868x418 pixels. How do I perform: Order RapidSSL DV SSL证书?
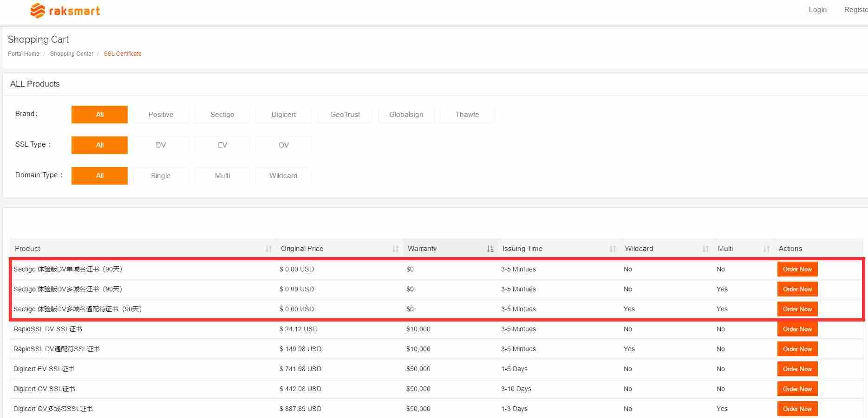tap(797, 329)
